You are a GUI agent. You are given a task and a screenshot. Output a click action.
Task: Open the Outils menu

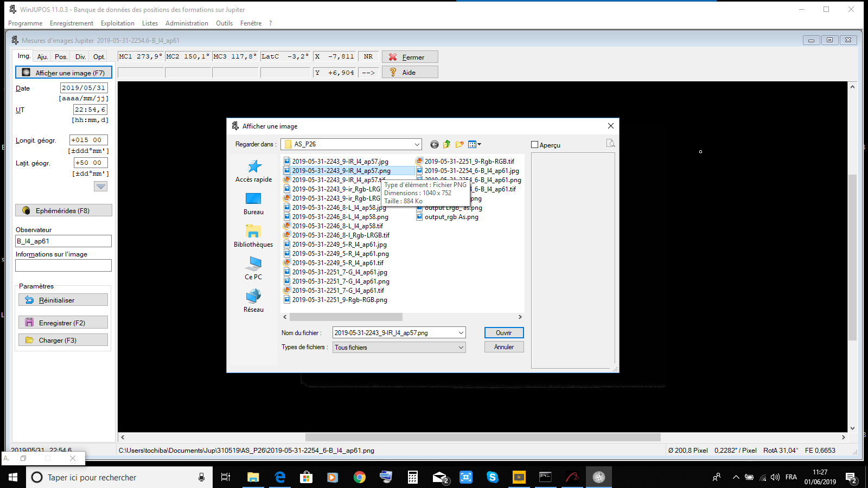224,23
